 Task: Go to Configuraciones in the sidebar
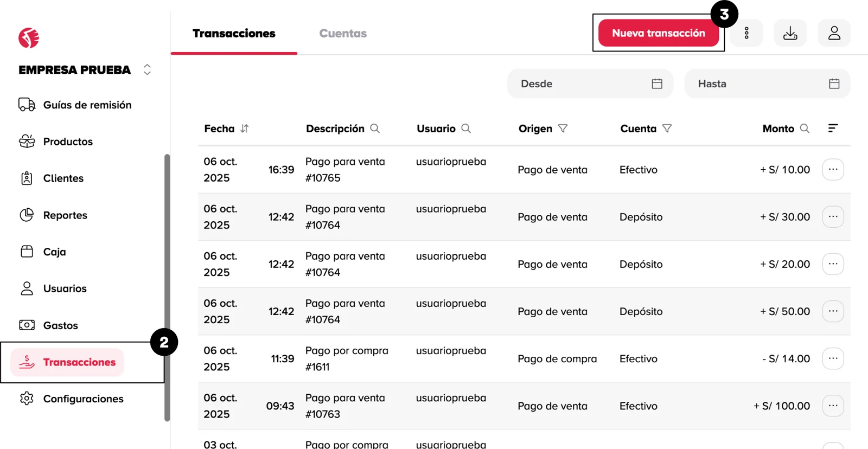click(x=83, y=399)
